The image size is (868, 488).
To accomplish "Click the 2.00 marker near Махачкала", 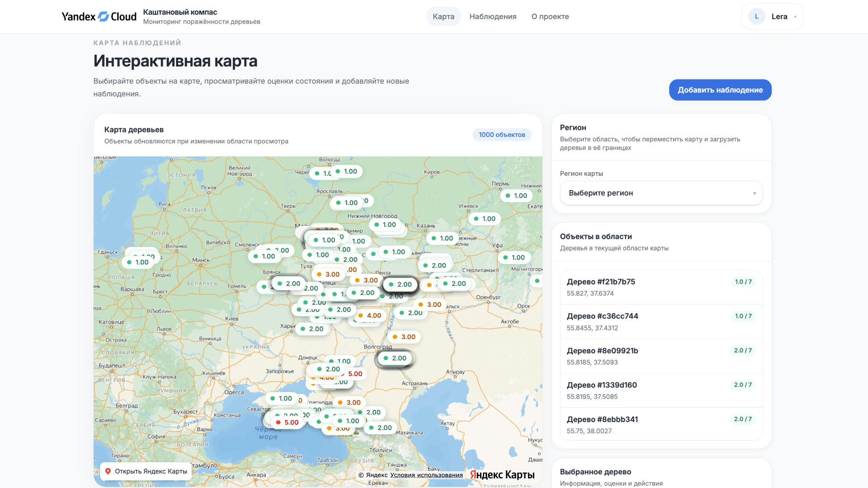I will coord(380,428).
